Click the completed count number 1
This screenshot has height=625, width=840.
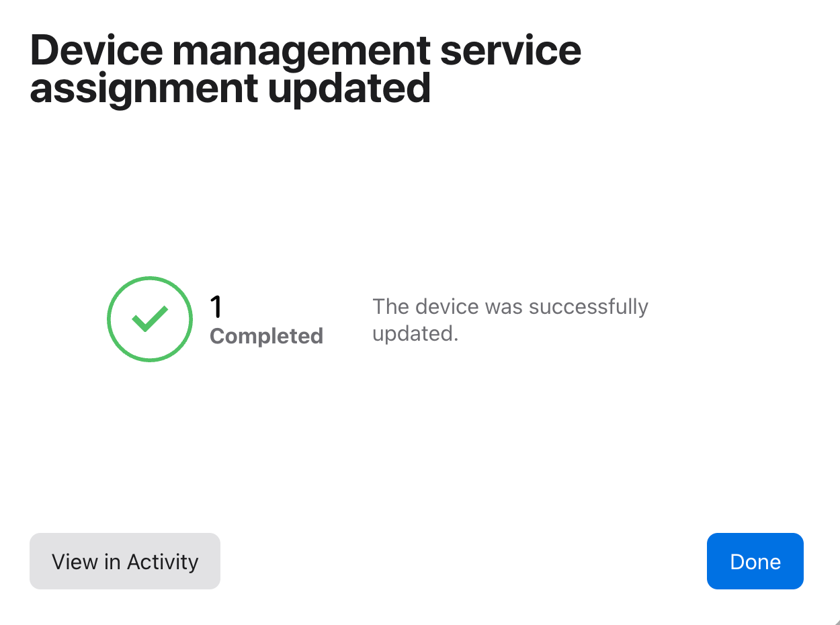(x=216, y=307)
